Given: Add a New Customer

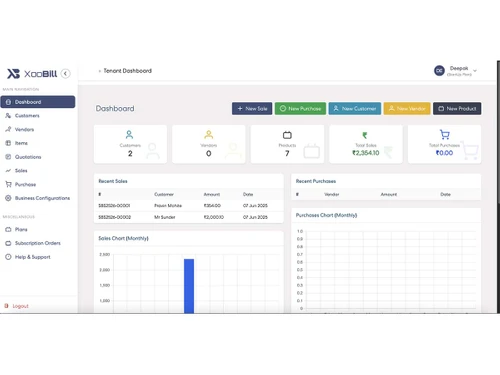Looking at the screenshot, I should pos(355,108).
